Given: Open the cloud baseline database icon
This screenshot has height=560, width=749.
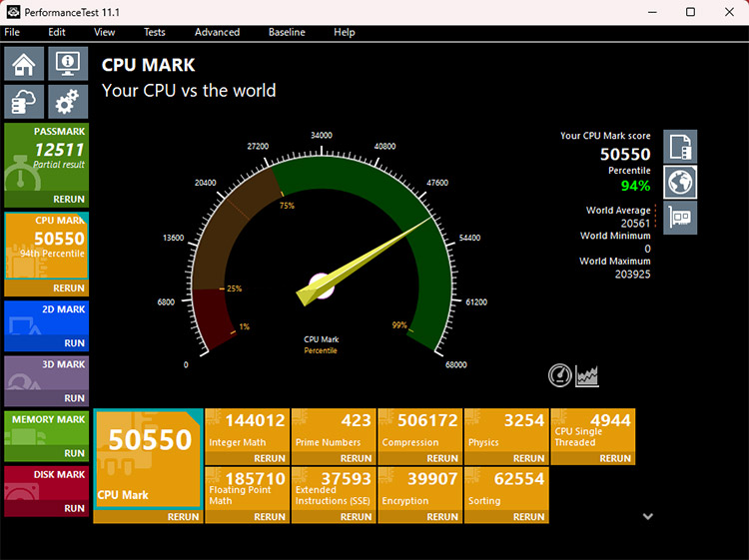Looking at the screenshot, I should (24, 102).
